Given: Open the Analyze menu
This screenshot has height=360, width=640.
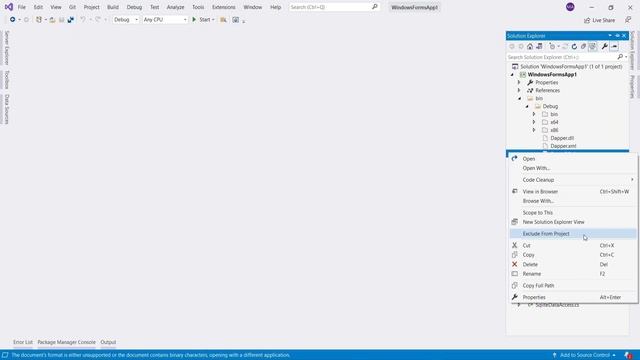Looking at the screenshot, I should pos(175,7).
